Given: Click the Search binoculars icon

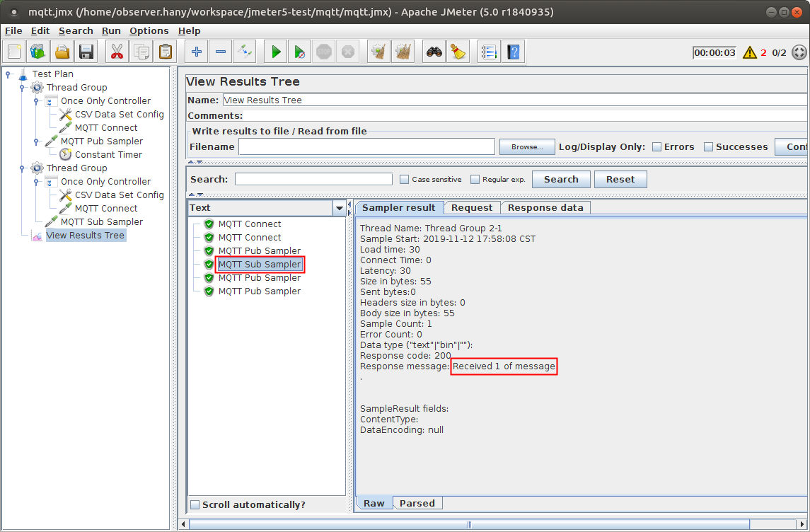Looking at the screenshot, I should coord(434,52).
